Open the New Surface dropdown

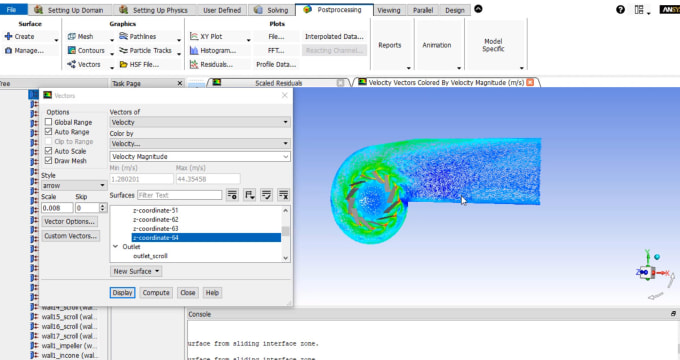click(136, 272)
